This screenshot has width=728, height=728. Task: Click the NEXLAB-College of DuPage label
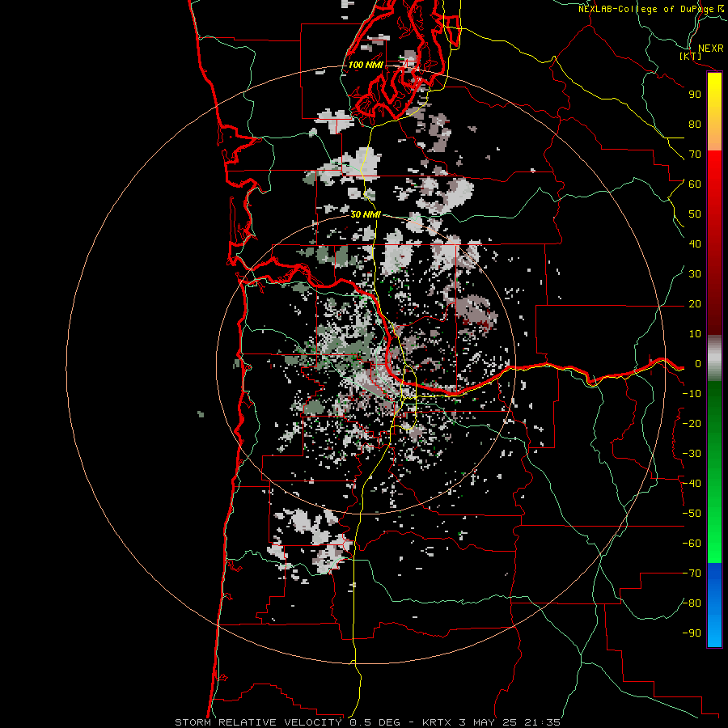[x=647, y=9]
